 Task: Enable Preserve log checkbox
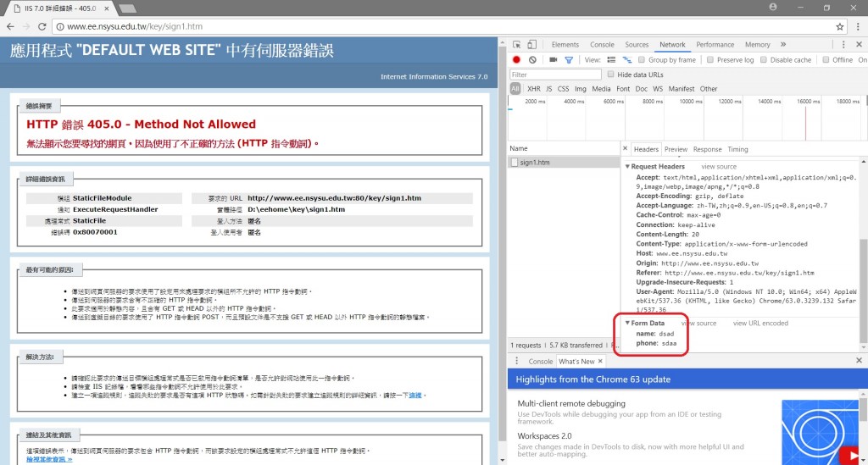pyautogui.click(x=710, y=60)
